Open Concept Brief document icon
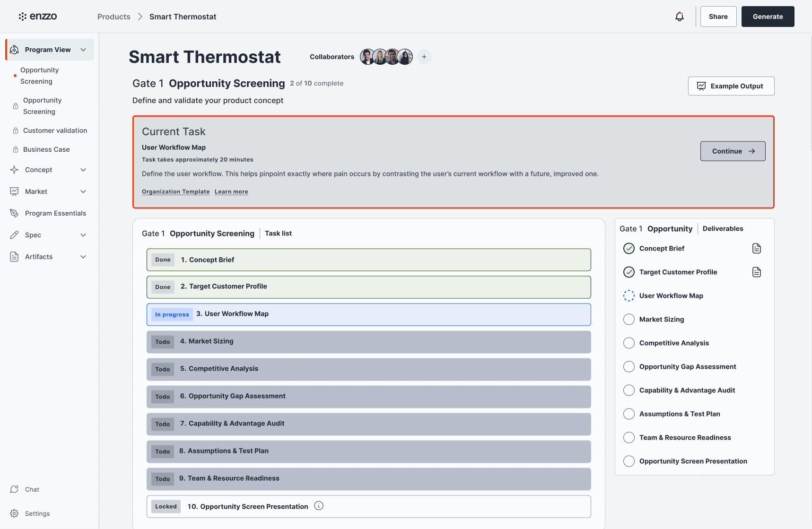 click(757, 249)
